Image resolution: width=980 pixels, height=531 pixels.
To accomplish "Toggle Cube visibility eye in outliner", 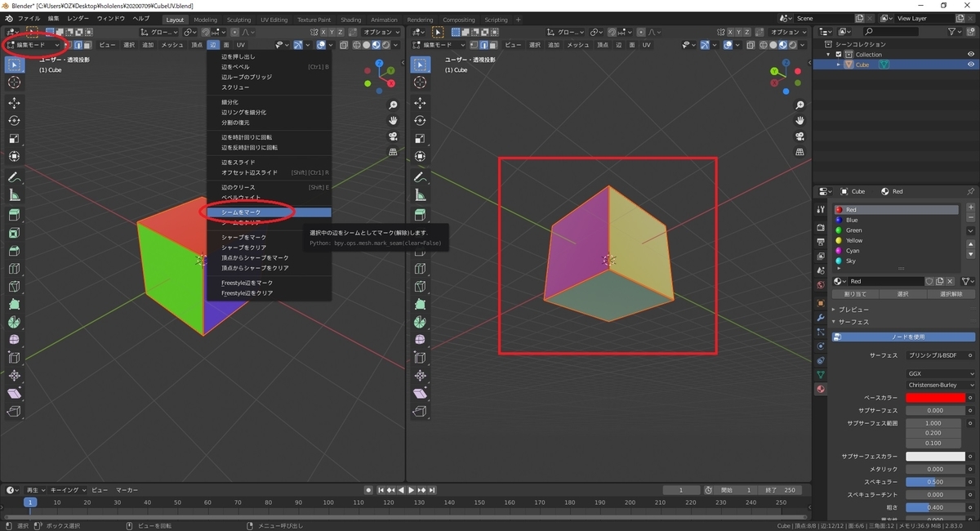I will click(x=971, y=65).
